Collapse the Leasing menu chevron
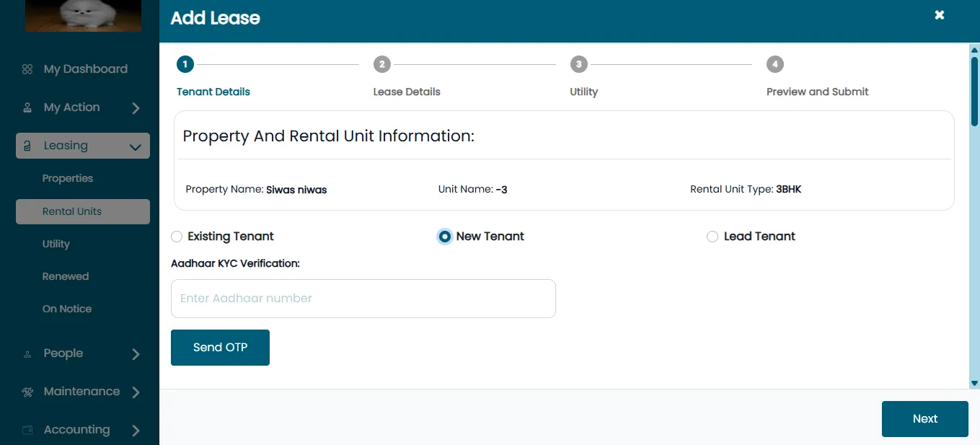This screenshot has height=445, width=980. point(135,147)
